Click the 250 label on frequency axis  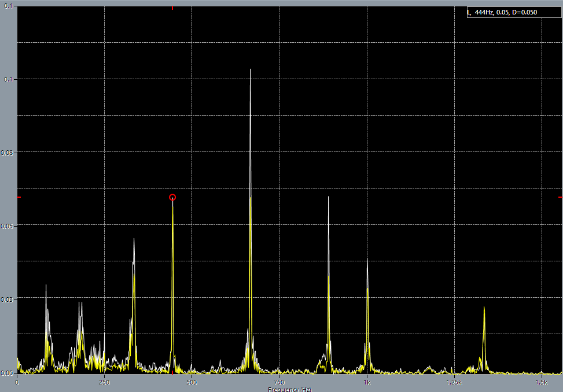(104, 383)
